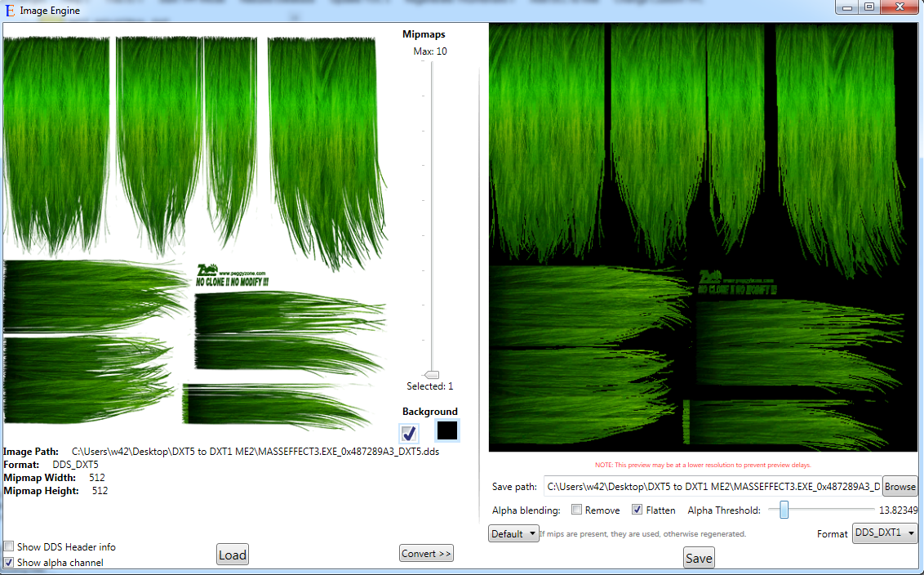Click the Image Engine app icon in title bar
The width and height of the screenshot is (924, 575).
coord(10,10)
